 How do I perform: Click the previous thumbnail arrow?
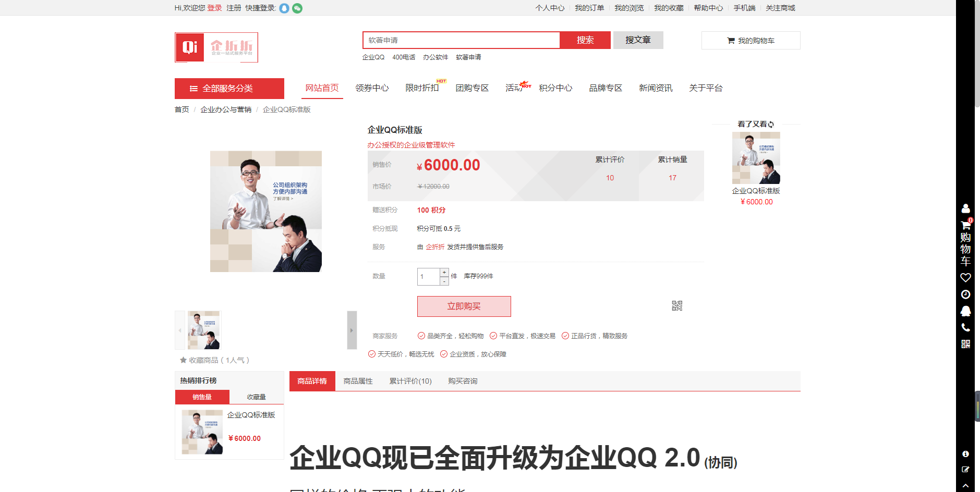(x=180, y=330)
